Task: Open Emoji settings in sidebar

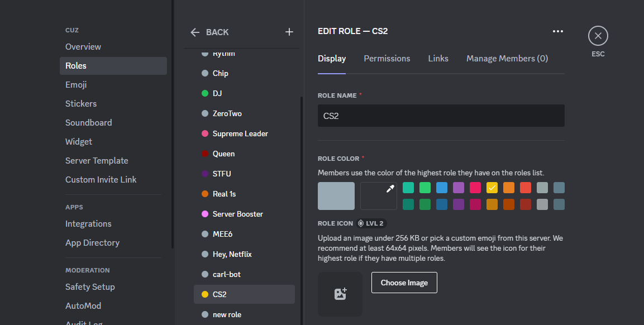Action: point(76,85)
